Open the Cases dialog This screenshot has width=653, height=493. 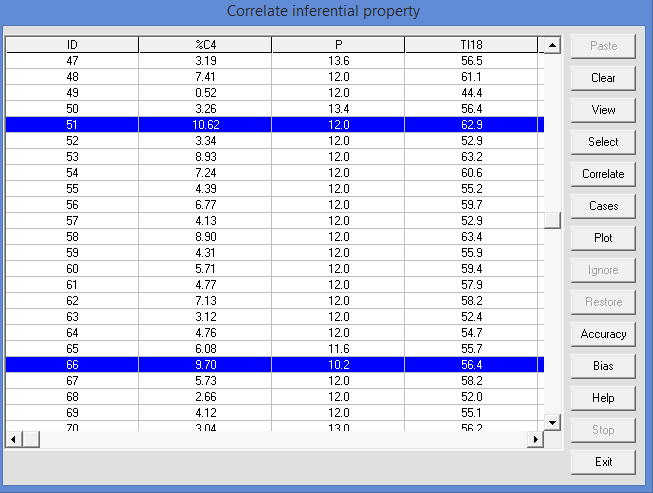pyautogui.click(x=603, y=206)
